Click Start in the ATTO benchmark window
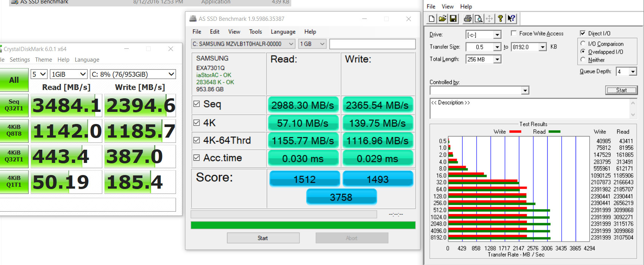This screenshot has height=265, width=644. click(621, 90)
